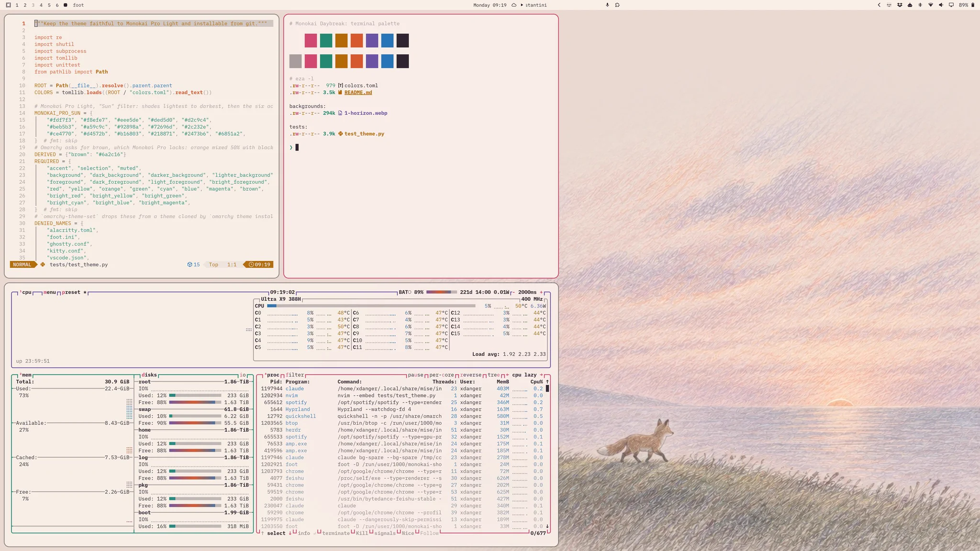
Task: Open info in btop process footer
Action: 304,533
